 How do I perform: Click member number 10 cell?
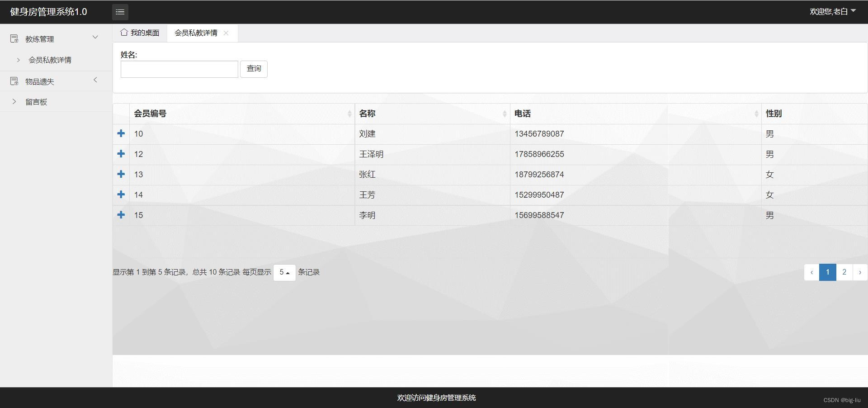(242, 134)
